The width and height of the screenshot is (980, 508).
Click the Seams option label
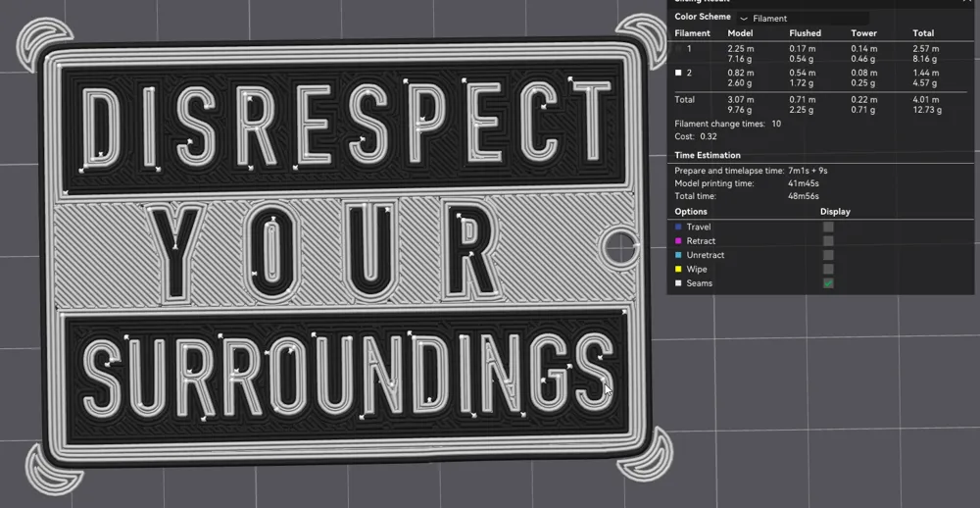point(700,283)
